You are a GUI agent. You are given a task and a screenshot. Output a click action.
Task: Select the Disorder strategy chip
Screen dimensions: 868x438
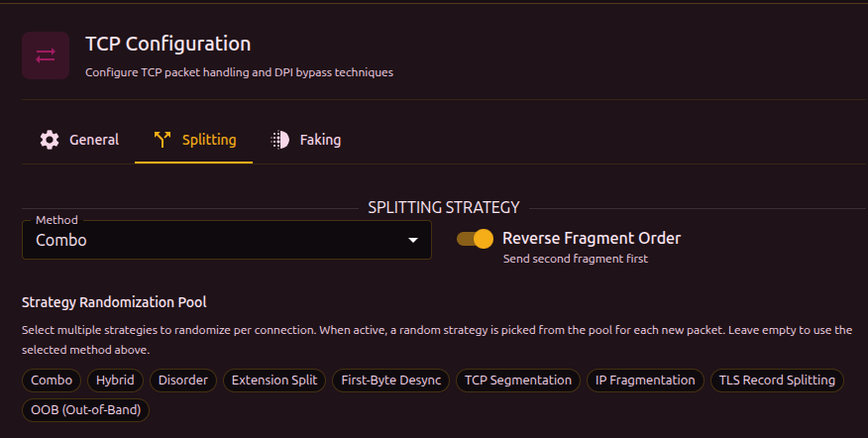183,380
